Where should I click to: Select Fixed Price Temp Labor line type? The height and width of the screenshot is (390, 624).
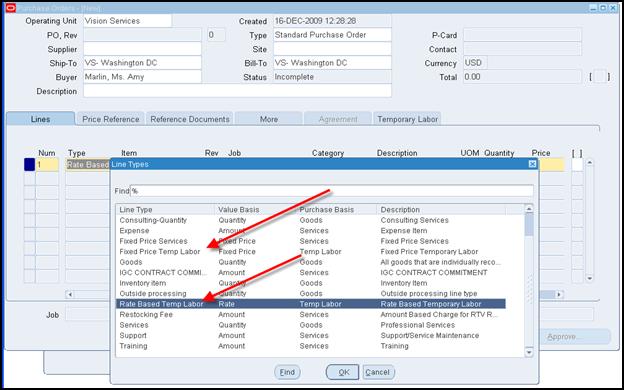310,252
